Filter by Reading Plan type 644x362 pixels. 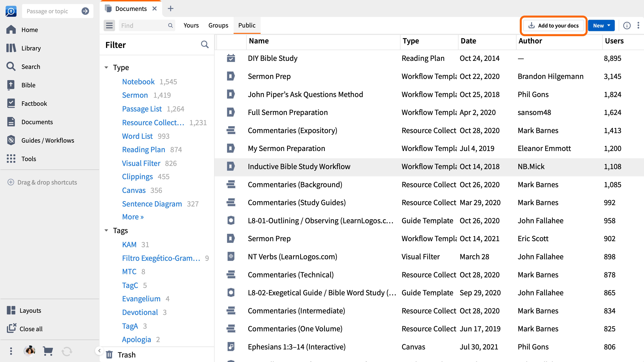(144, 150)
